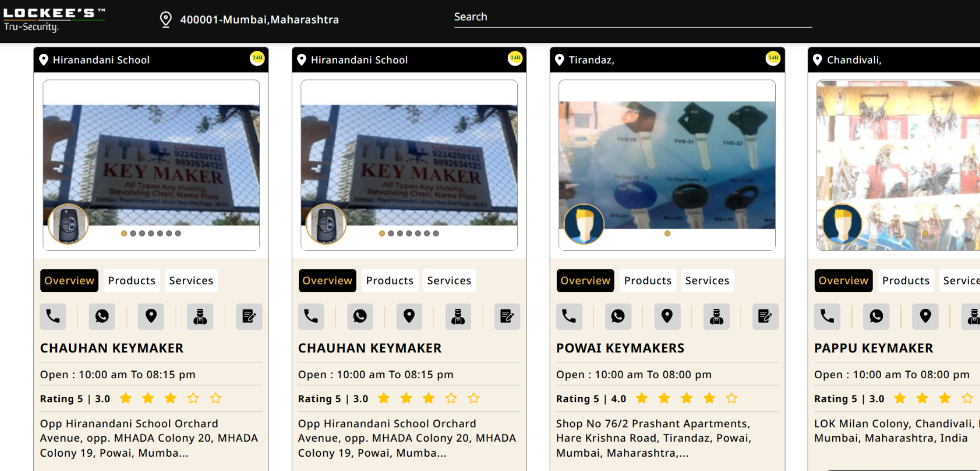Image resolution: width=980 pixels, height=471 pixels.
Task: Click the Lockee's Tru-Security logo
Action: [x=54, y=19]
